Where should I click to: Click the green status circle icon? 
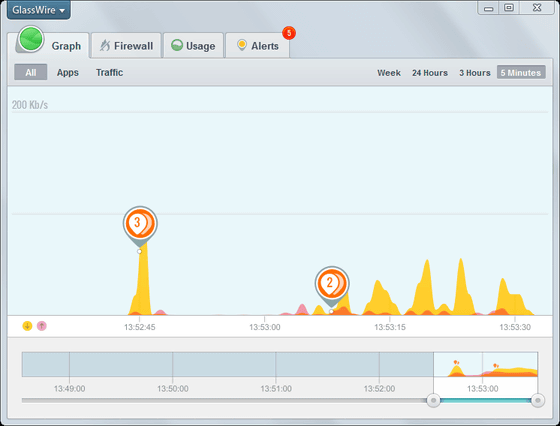click(x=31, y=39)
